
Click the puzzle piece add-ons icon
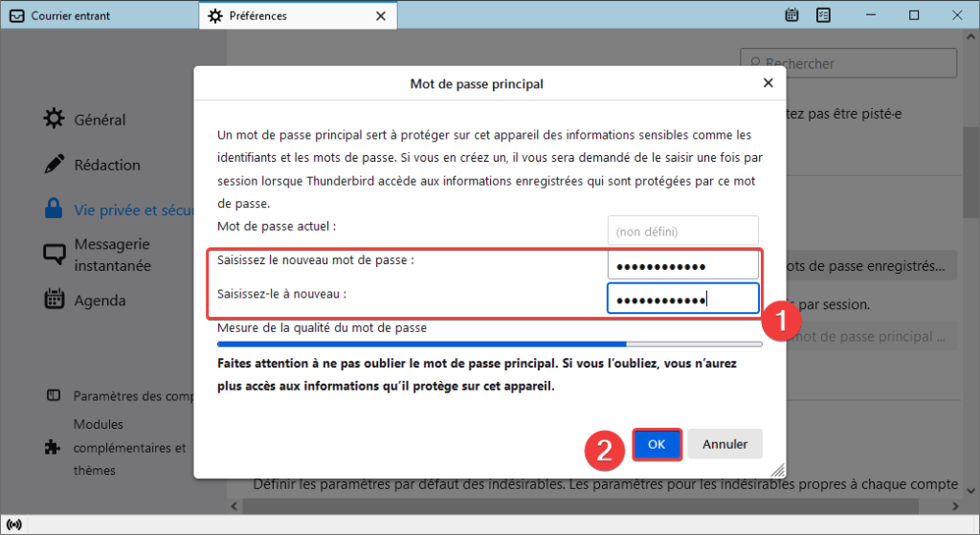point(53,447)
